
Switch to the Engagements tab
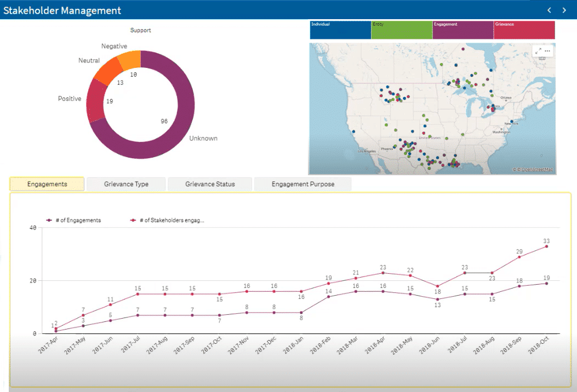coord(47,184)
